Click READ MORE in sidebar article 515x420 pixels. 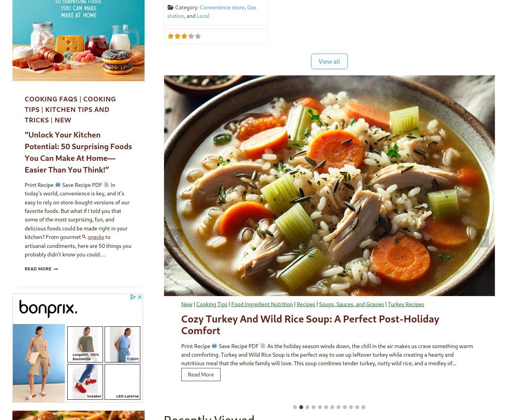click(x=41, y=269)
